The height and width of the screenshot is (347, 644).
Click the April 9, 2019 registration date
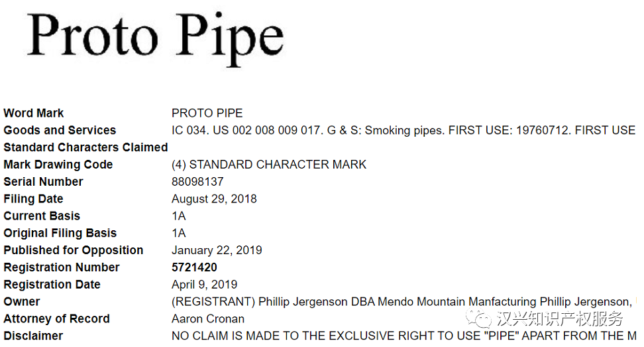(204, 285)
